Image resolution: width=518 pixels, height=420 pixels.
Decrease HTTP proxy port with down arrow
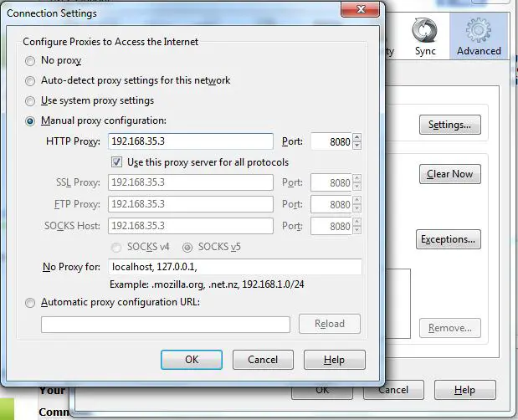point(356,146)
